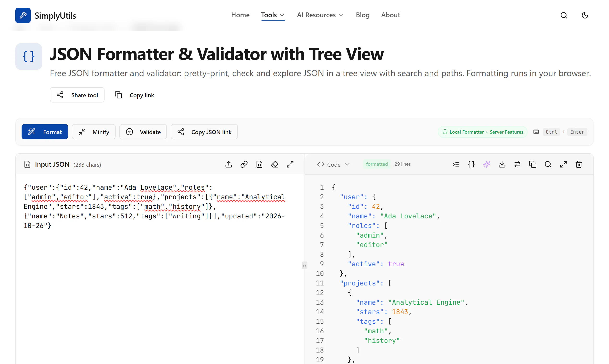
Task: Click the link icon in Input JSON header
Action: point(244,164)
